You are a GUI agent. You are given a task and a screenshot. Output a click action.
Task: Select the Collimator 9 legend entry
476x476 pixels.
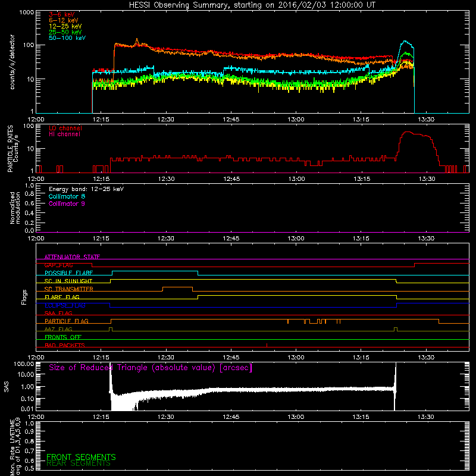point(67,203)
